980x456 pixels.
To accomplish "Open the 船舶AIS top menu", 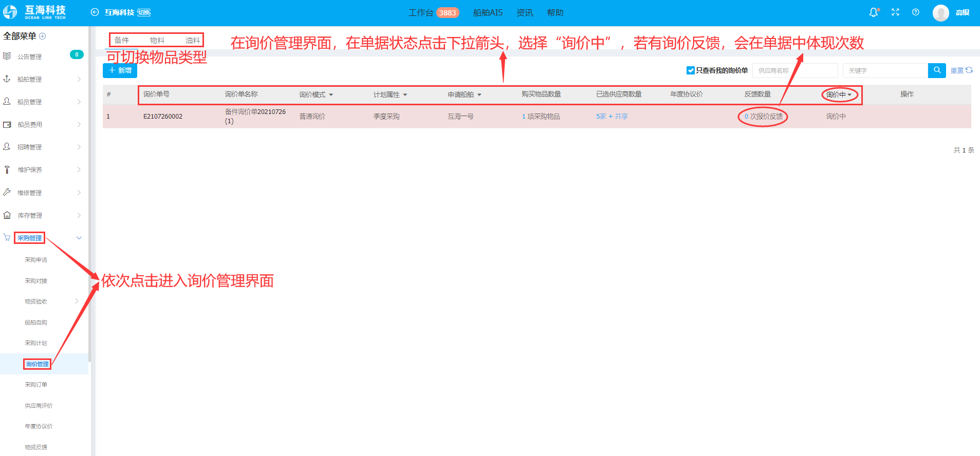I will tap(488, 13).
